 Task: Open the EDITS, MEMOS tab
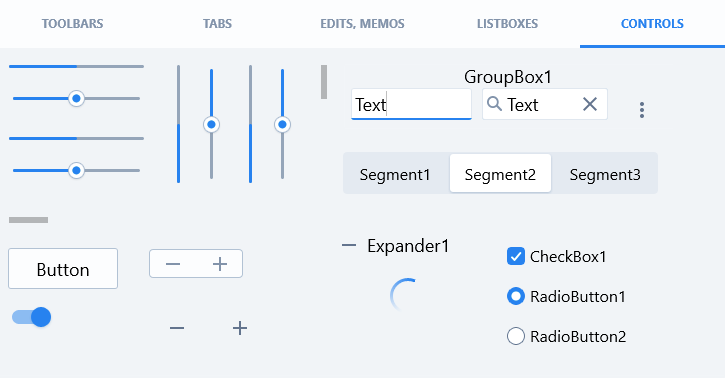[x=362, y=24]
